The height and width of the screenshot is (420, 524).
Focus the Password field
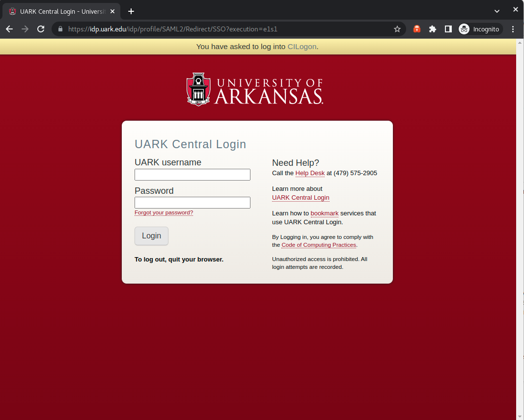pyautogui.click(x=193, y=203)
